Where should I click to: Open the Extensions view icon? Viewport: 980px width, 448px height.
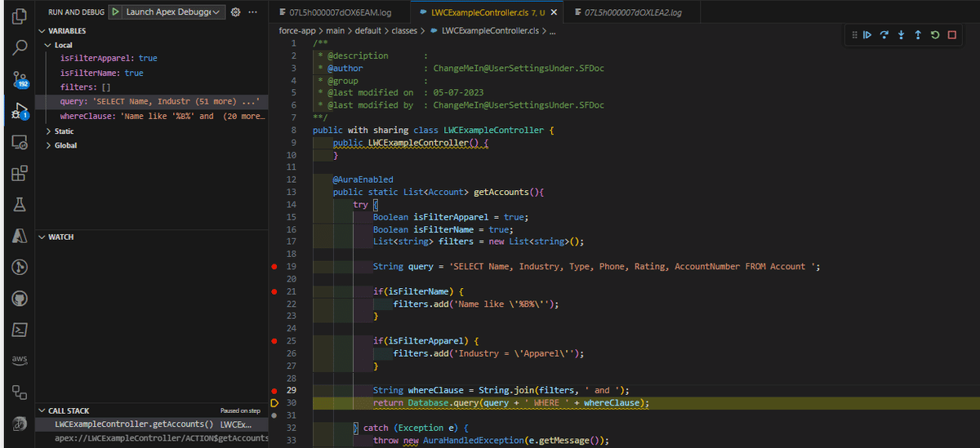pos(20,173)
